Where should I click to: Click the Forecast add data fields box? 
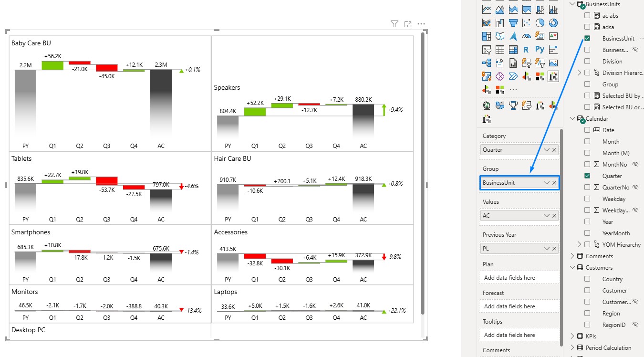(519, 306)
